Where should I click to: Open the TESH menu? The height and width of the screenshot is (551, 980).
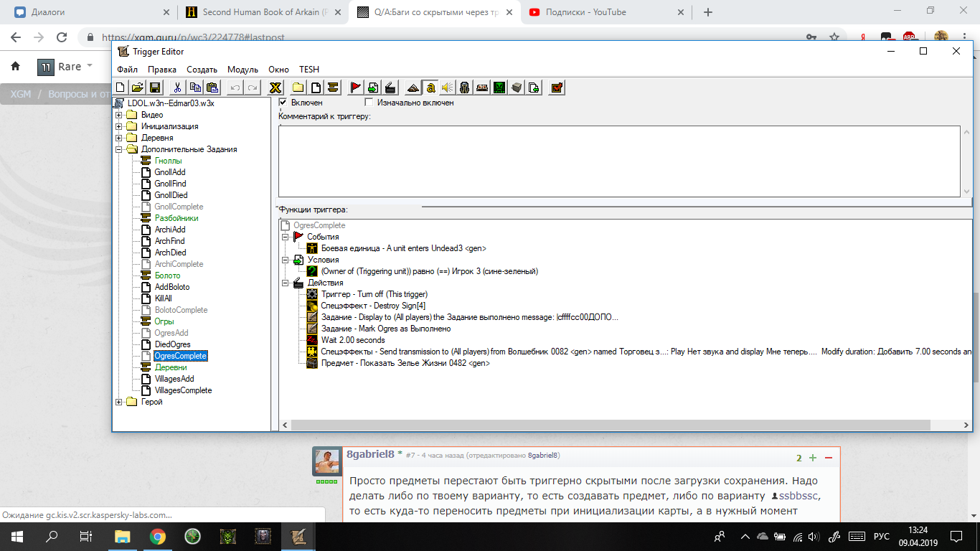pos(309,70)
